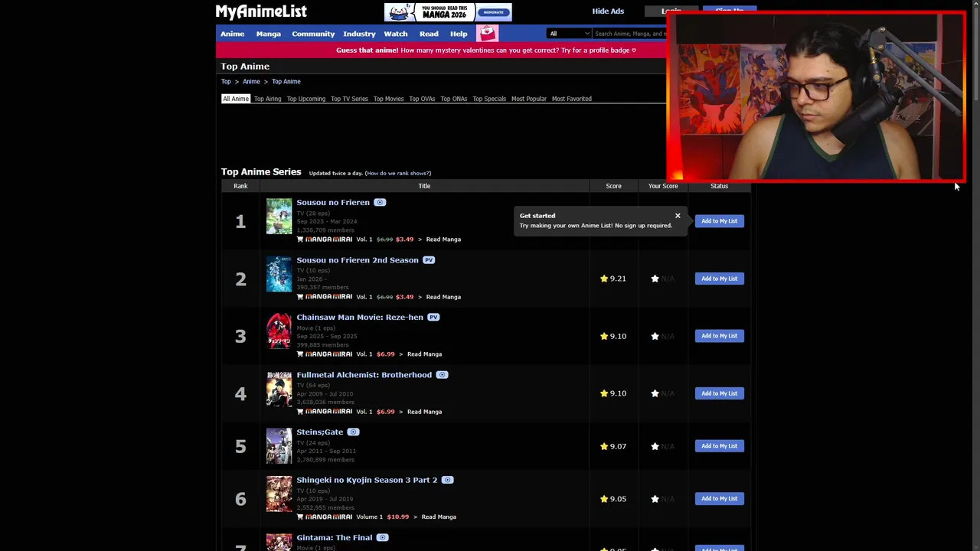The height and width of the screenshot is (551, 980).
Task: Open the Fullmetal Alchemist: Brotherhood title link
Action: tap(364, 375)
